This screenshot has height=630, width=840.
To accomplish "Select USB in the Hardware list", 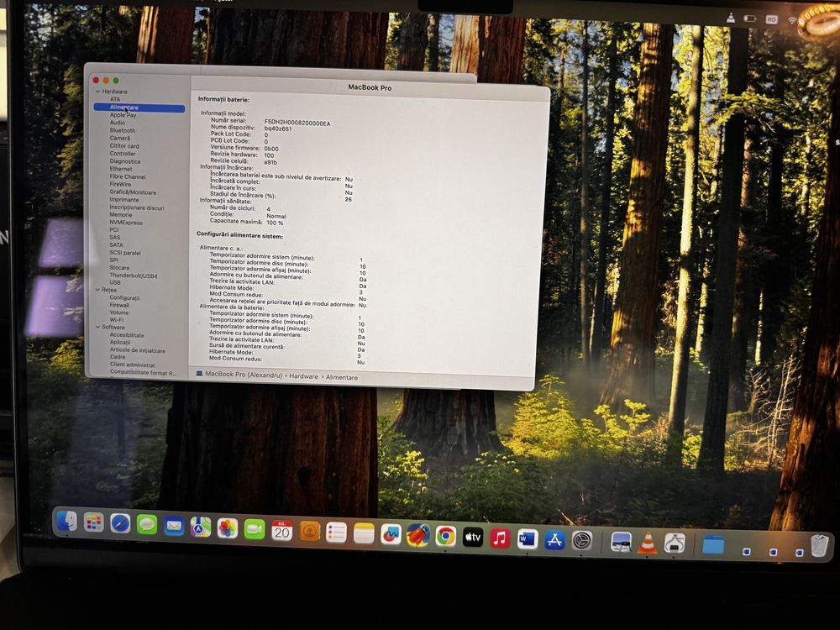I will pos(114,282).
